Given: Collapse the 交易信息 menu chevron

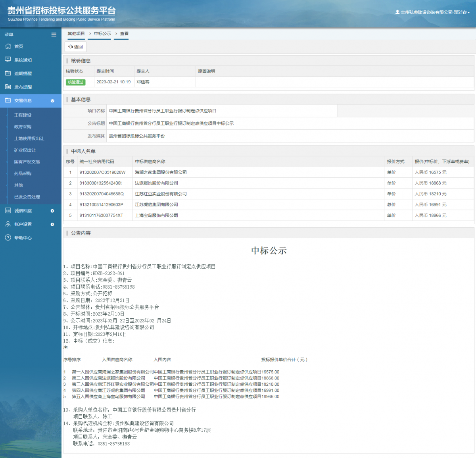Looking at the screenshot, I should coord(52,101).
